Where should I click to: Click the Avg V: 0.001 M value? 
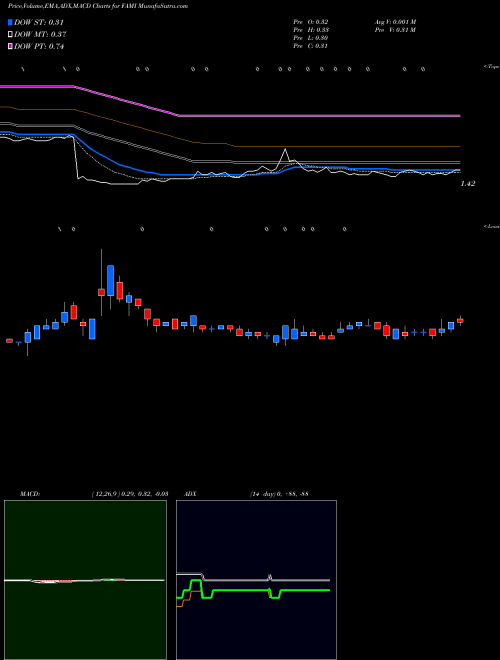click(x=395, y=22)
